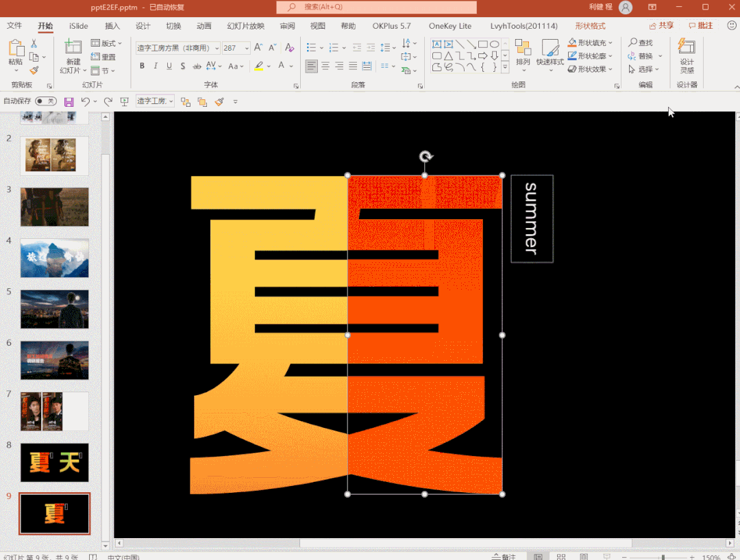Open the Layout (版式) dropdown
740x560 pixels.
[x=106, y=43]
